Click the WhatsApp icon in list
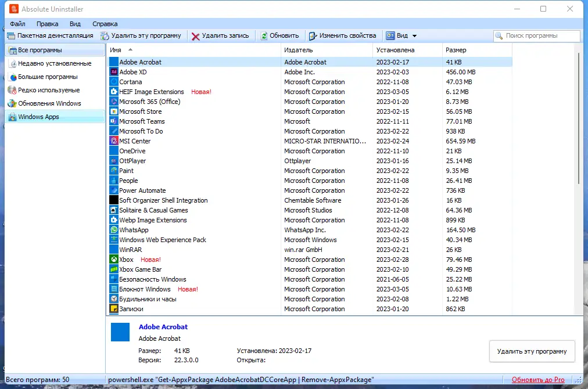Image resolution: width=588 pixels, height=389 pixels. coord(114,230)
